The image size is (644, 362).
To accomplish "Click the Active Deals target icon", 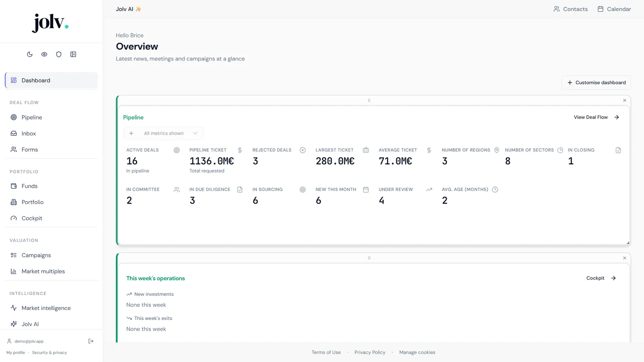I will click(x=177, y=150).
